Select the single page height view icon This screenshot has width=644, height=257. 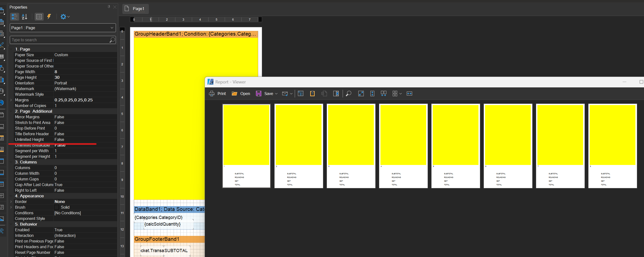tap(372, 94)
